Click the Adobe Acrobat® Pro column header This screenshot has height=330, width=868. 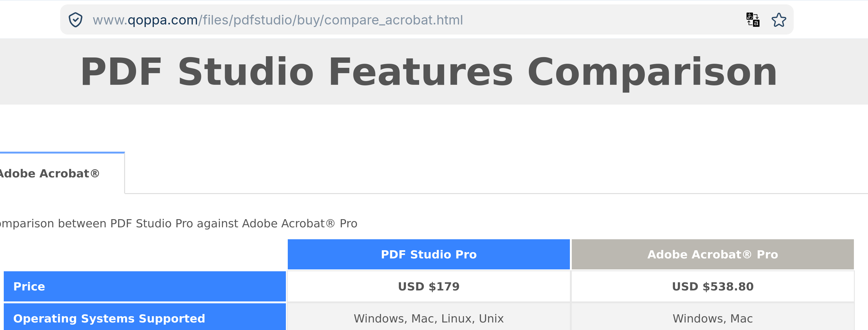click(x=712, y=254)
